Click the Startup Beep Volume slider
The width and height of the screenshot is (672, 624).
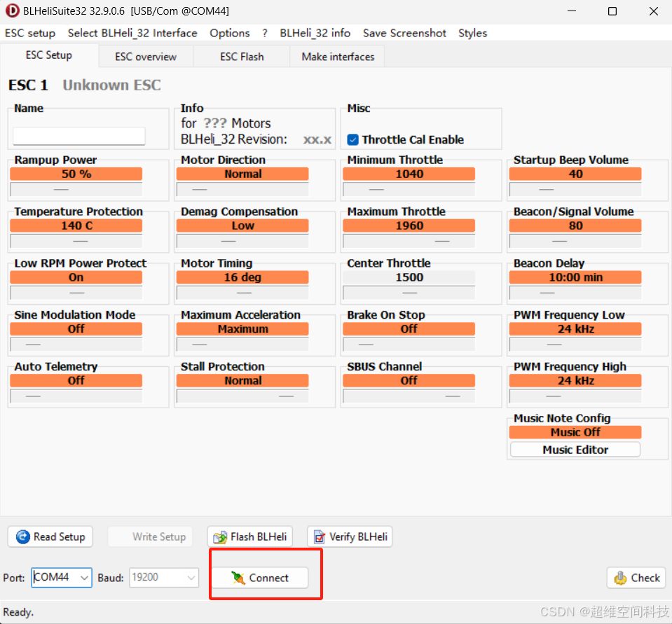(575, 189)
